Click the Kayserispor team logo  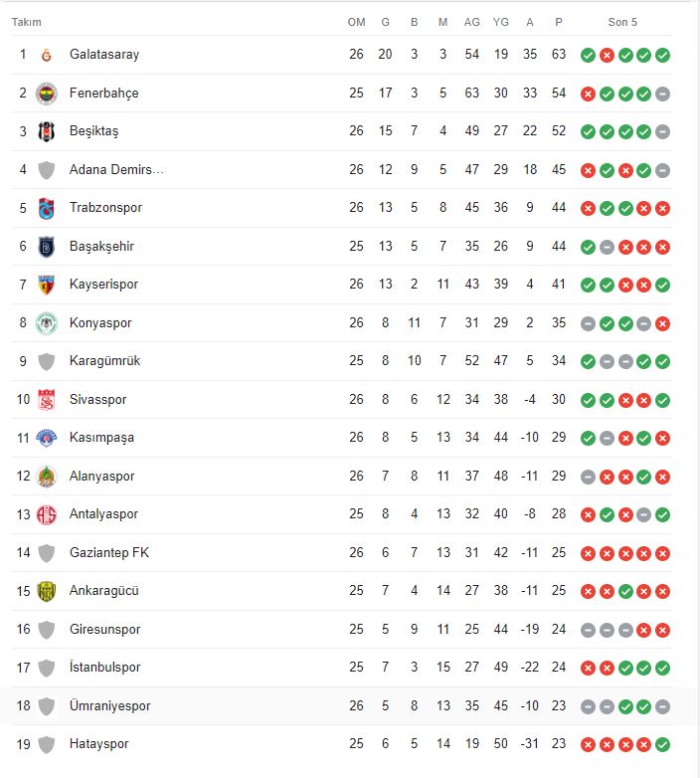[x=46, y=285]
